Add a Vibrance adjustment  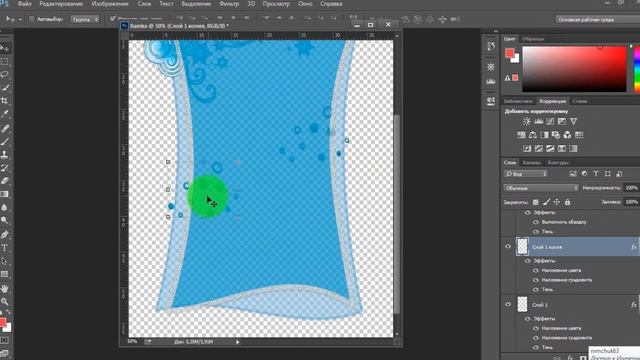pyautogui.click(x=573, y=121)
